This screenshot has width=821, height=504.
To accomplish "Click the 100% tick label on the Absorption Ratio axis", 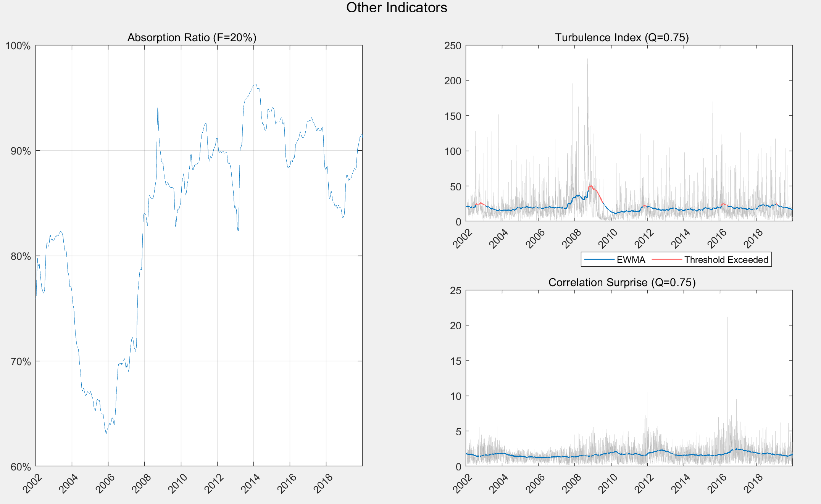I will point(18,46).
